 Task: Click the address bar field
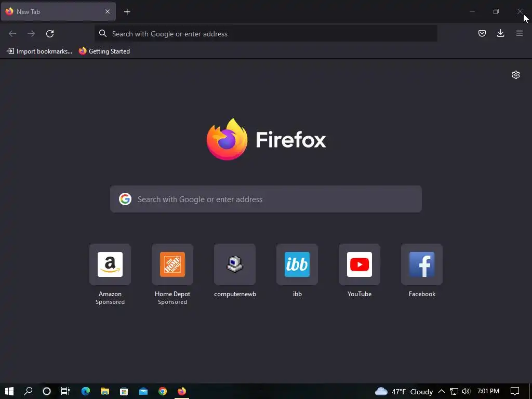[265, 34]
